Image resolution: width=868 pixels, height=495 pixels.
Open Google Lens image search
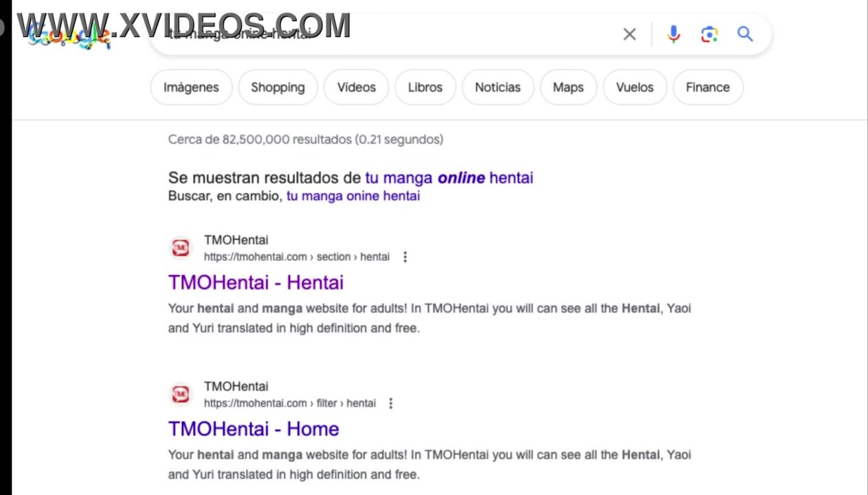click(709, 34)
